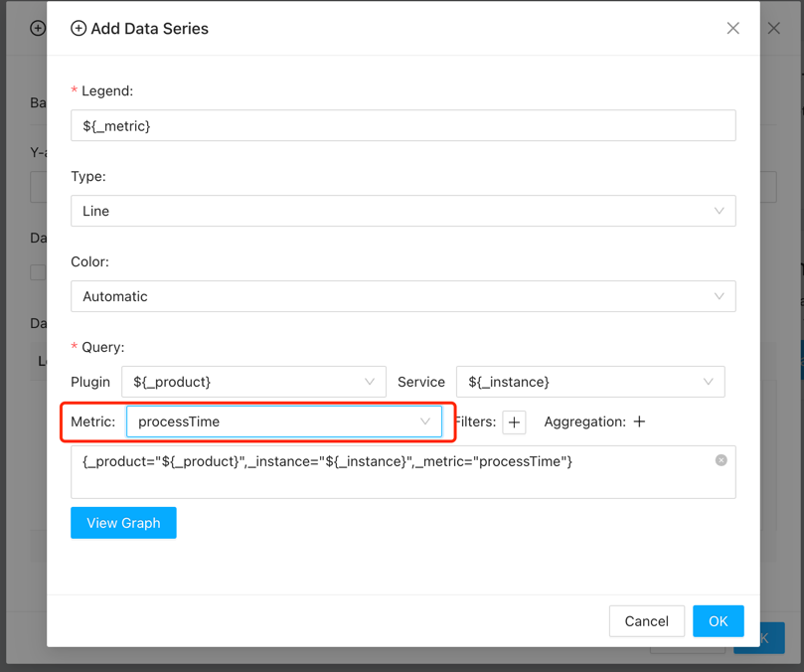Open the Plugin dropdown showing ${_product}
Screen dimensions: 804x672
pyautogui.click(x=253, y=382)
